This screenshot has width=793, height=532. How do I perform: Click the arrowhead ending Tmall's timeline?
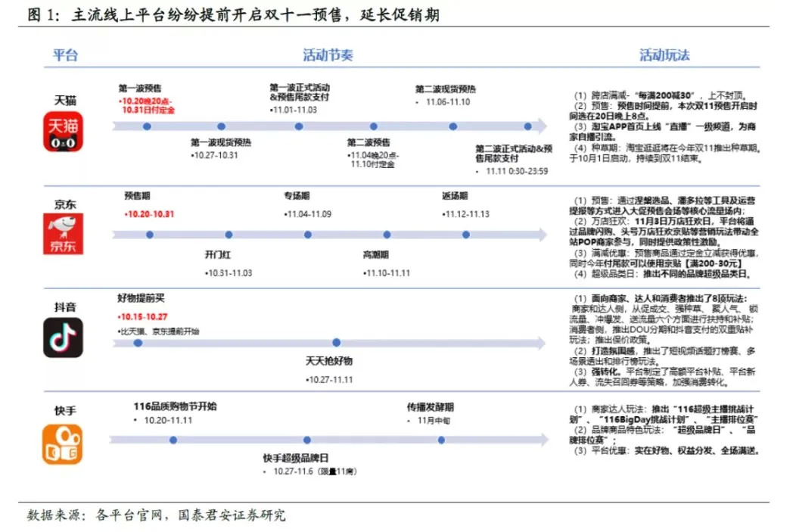click(x=542, y=126)
